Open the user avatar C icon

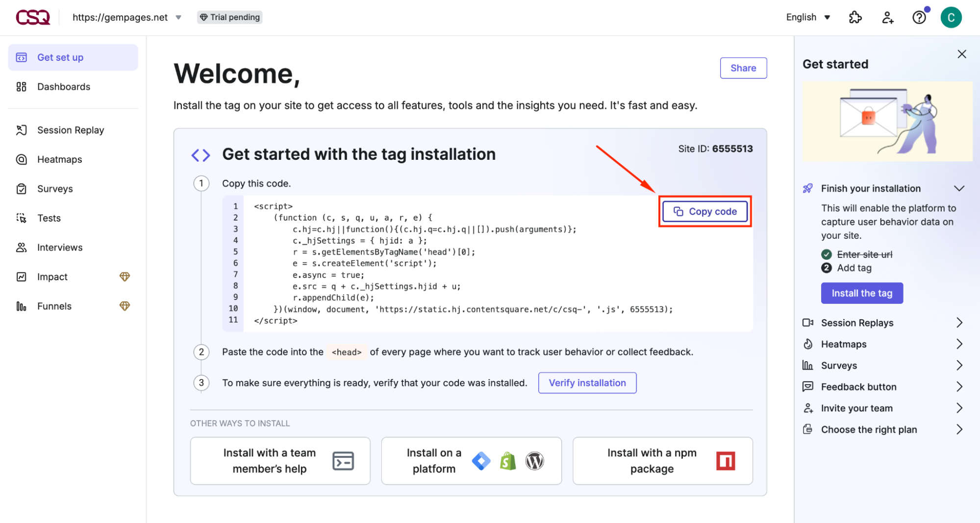pos(951,18)
